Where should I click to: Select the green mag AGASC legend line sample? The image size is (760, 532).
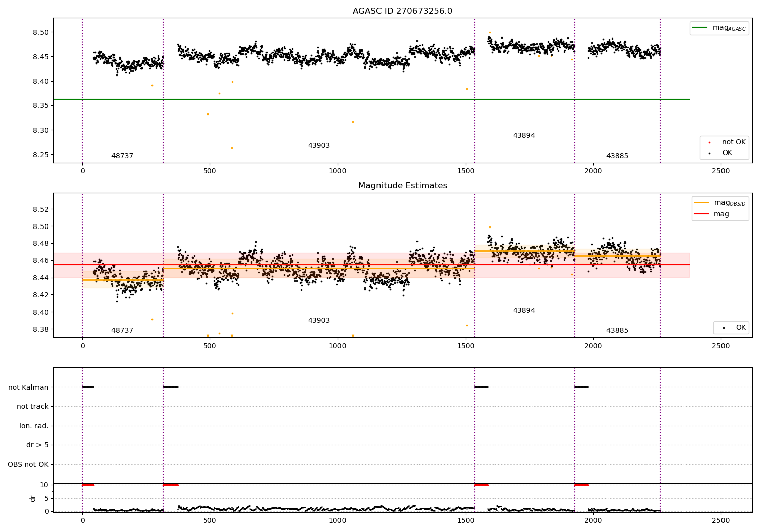pos(701,28)
